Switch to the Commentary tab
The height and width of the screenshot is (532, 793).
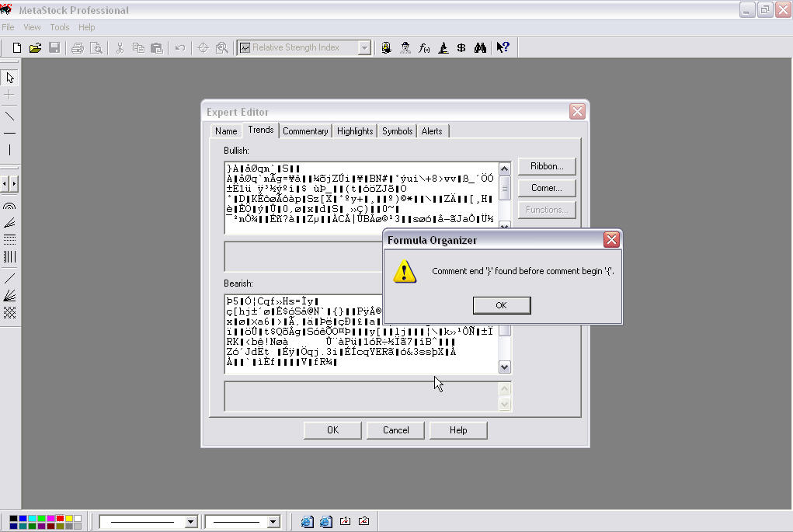pyautogui.click(x=305, y=131)
